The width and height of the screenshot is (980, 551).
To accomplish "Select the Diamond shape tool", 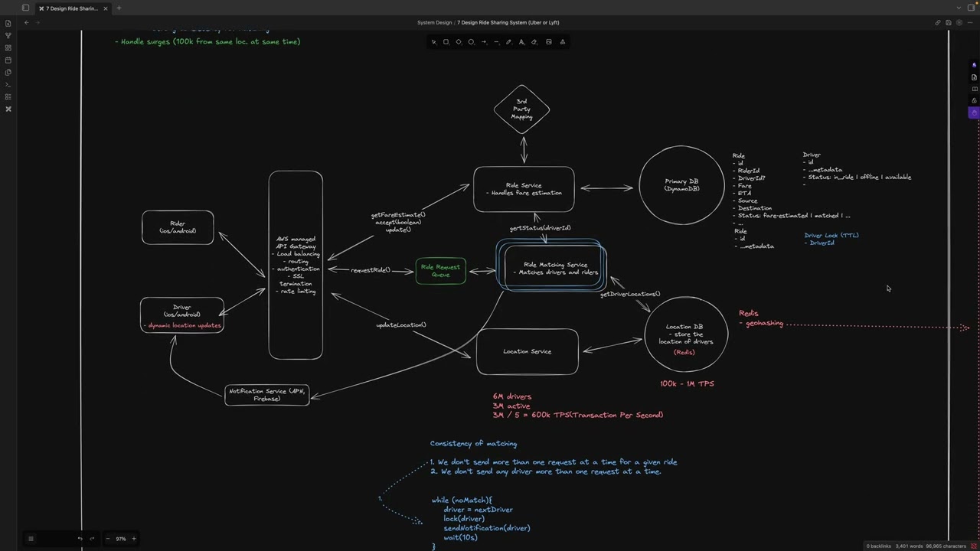I will (459, 42).
